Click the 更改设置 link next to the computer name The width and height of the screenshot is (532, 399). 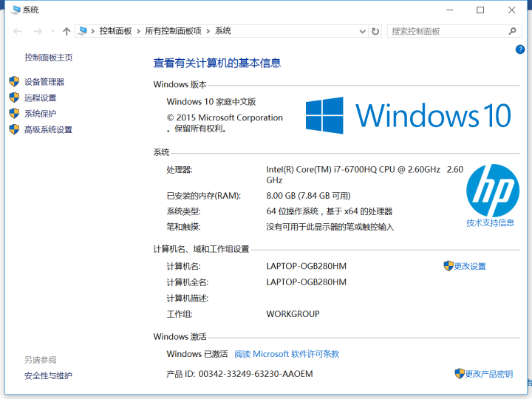click(469, 266)
